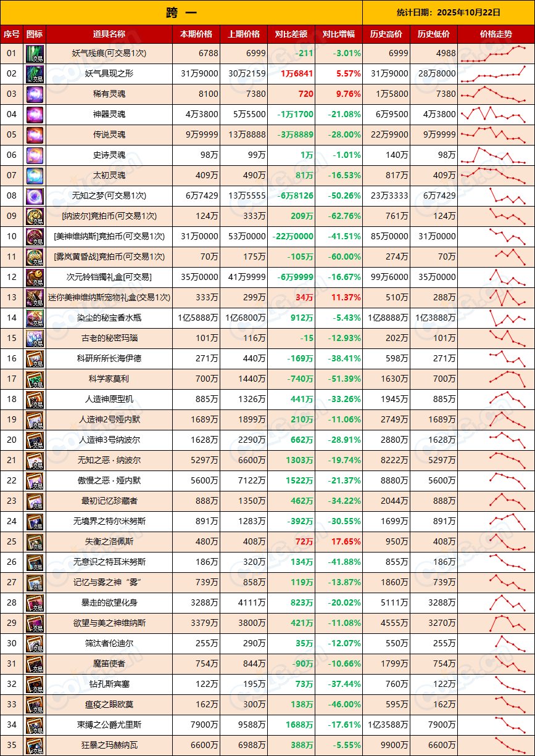Viewport: 535px width, 756px height.
Task: Select the 科学家莫利 card icon
Action: 35,379
